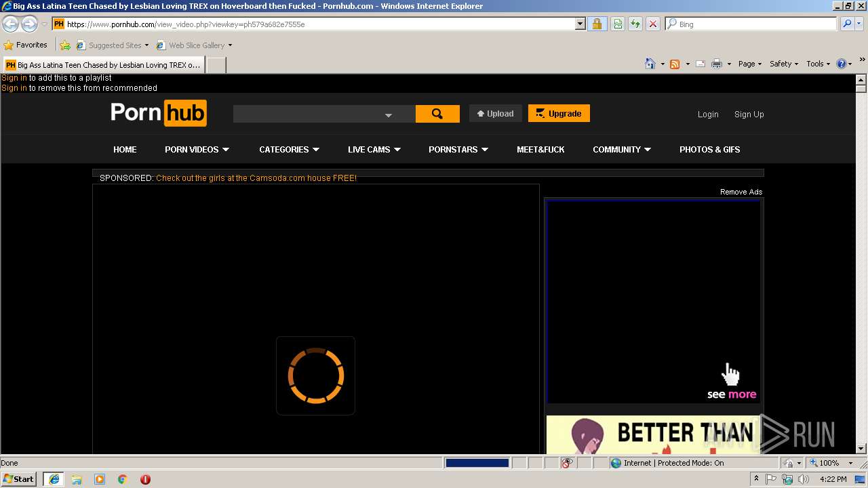868x488 pixels.
Task: Click the orange site search magnifier button
Action: click(x=437, y=114)
